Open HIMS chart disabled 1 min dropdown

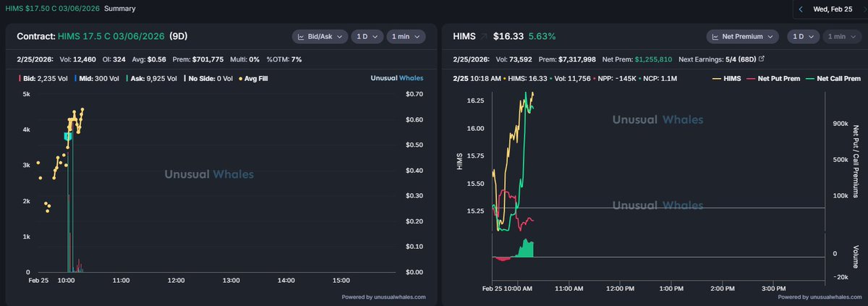842,36
